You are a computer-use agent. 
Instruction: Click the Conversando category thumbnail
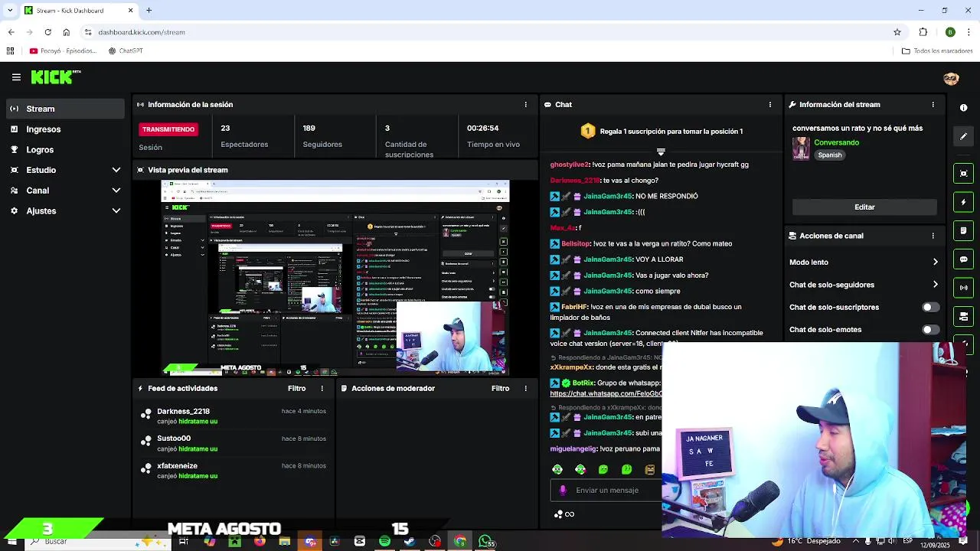coord(801,148)
